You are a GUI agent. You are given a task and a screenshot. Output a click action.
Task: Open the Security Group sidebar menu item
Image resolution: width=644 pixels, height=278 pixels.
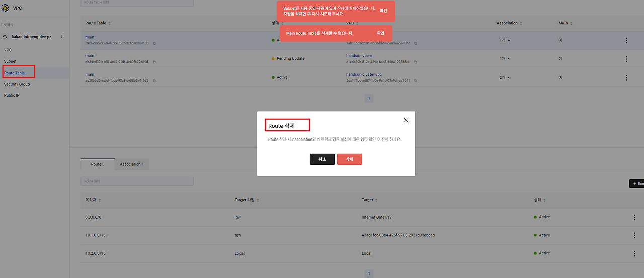point(17,84)
